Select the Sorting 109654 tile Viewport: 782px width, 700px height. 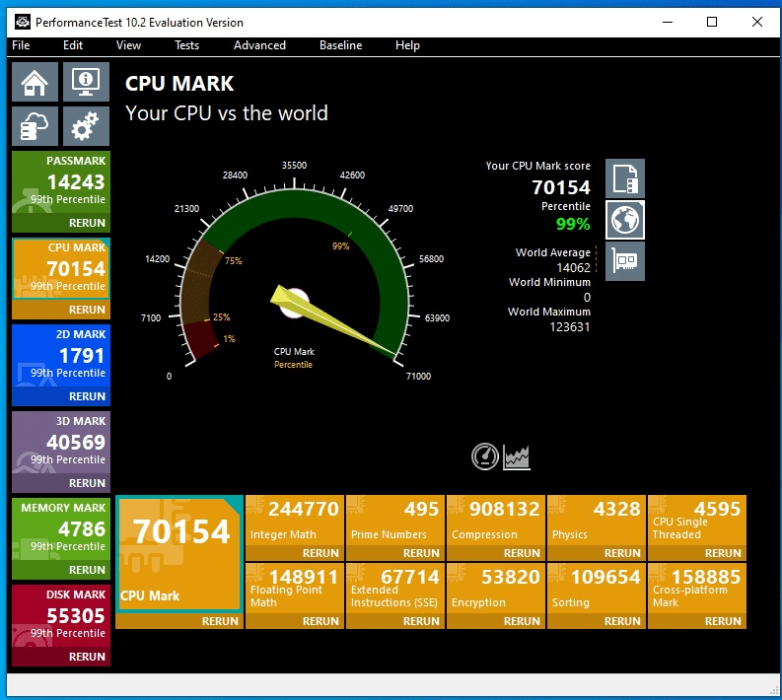point(597,589)
